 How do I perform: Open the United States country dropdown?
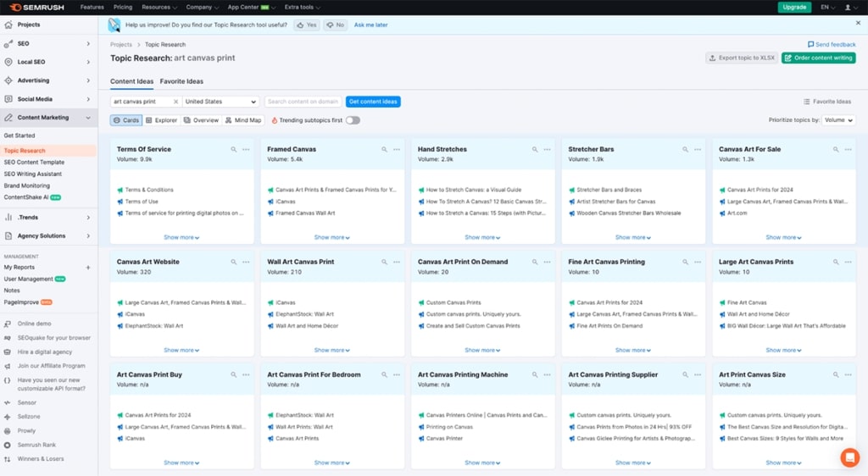pyautogui.click(x=220, y=102)
